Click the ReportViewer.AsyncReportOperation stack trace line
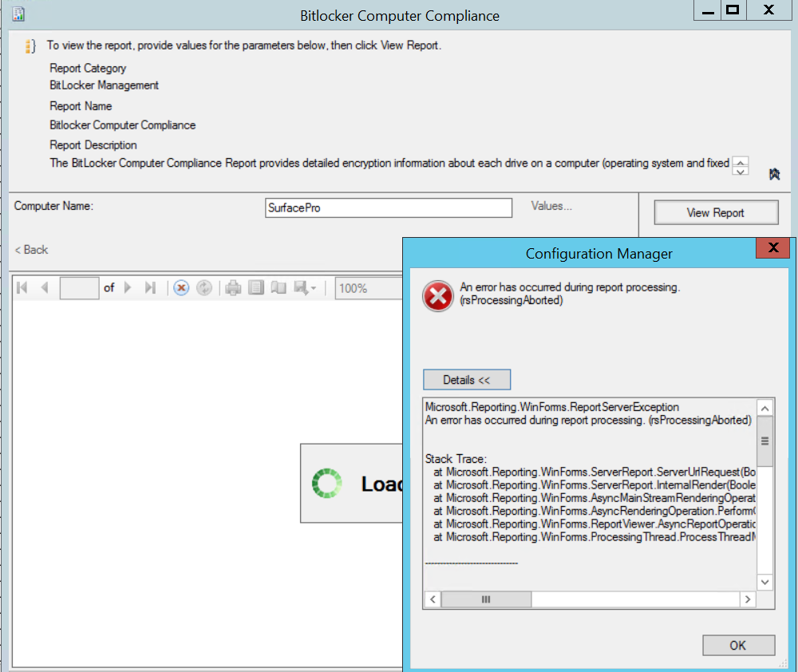The height and width of the screenshot is (672, 798). (595, 524)
